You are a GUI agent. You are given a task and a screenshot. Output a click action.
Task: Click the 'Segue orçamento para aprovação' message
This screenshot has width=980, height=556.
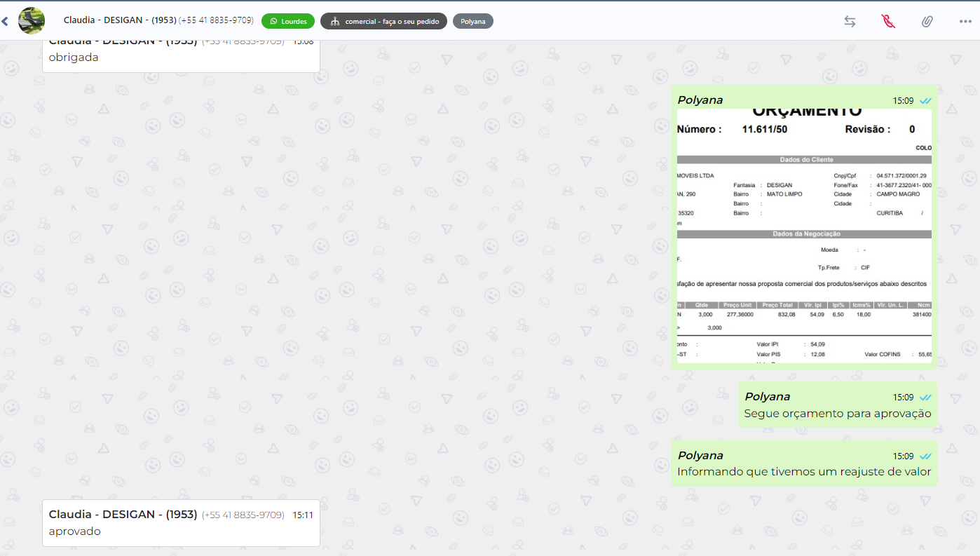coord(837,414)
